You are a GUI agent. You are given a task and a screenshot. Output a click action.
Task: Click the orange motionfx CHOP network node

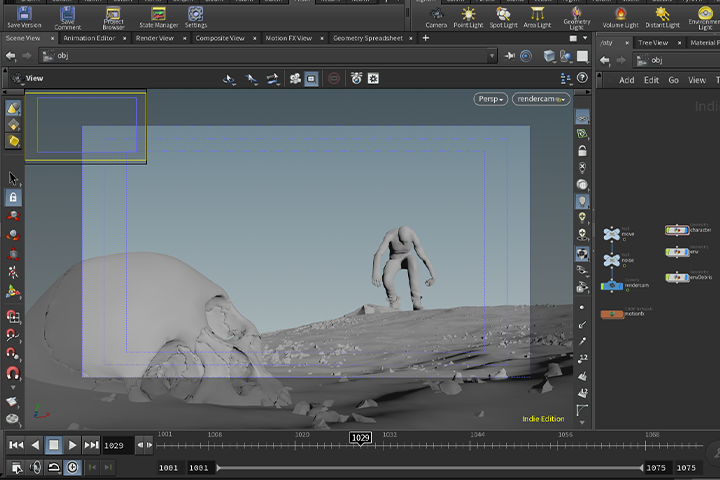[x=612, y=314]
